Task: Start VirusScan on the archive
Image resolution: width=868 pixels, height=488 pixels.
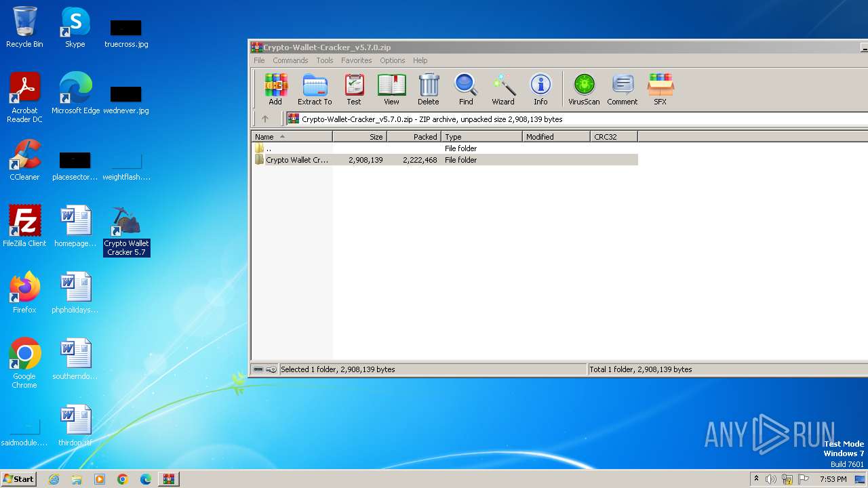Action: click(584, 89)
